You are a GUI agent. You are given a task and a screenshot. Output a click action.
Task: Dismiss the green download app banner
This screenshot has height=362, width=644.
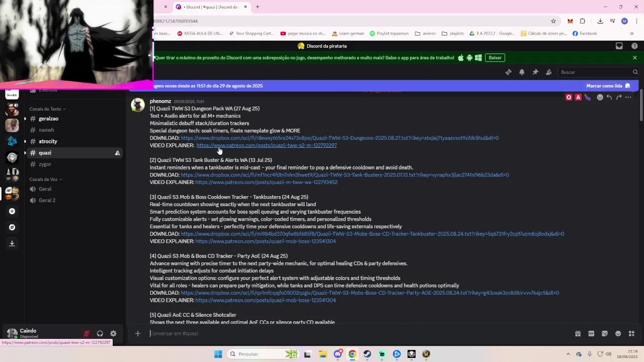tap(635, 57)
